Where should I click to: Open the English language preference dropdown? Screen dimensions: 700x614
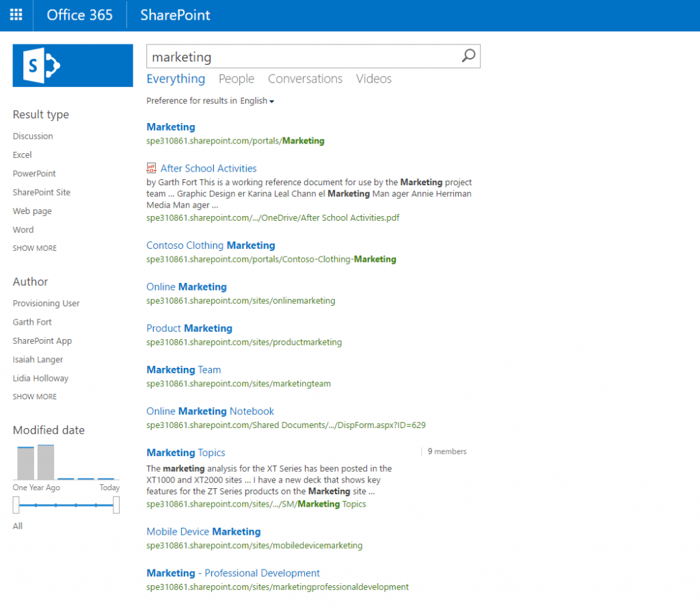pos(257,101)
